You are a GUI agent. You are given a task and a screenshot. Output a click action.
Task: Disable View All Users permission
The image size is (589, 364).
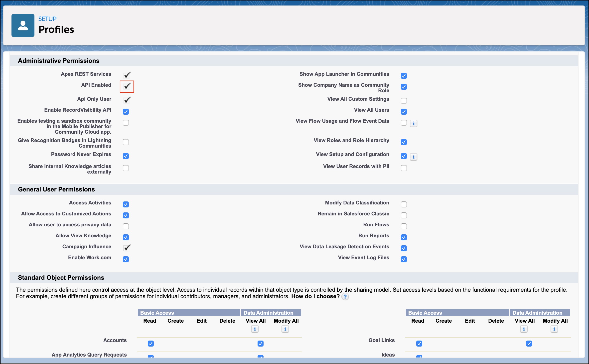pyautogui.click(x=404, y=112)
